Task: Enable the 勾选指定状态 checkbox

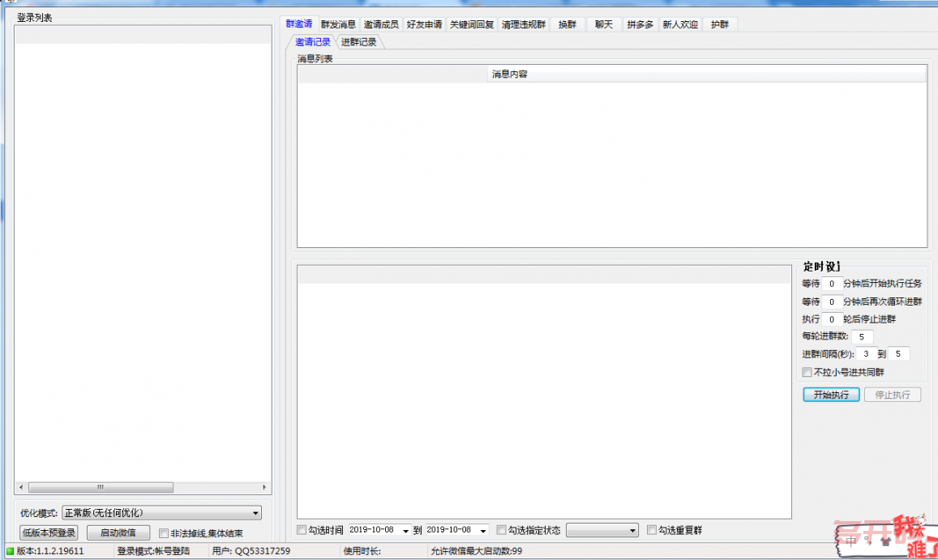Action: pyautogui.click(x=502, y=530)
